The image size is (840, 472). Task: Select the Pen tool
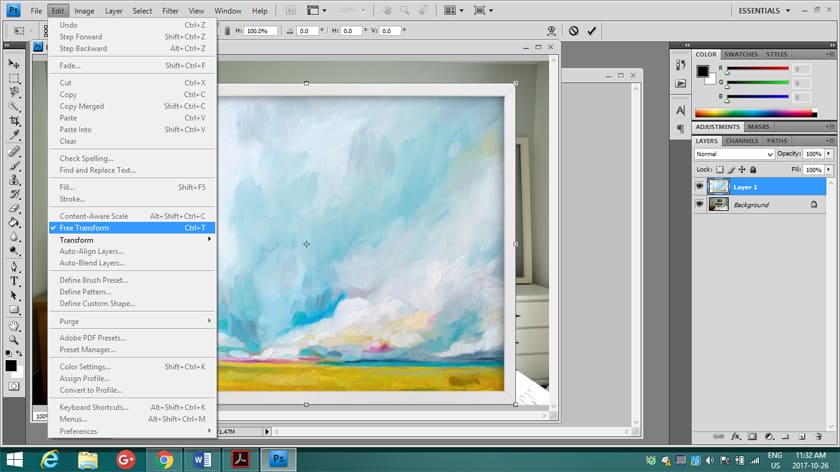click(14, 266)
